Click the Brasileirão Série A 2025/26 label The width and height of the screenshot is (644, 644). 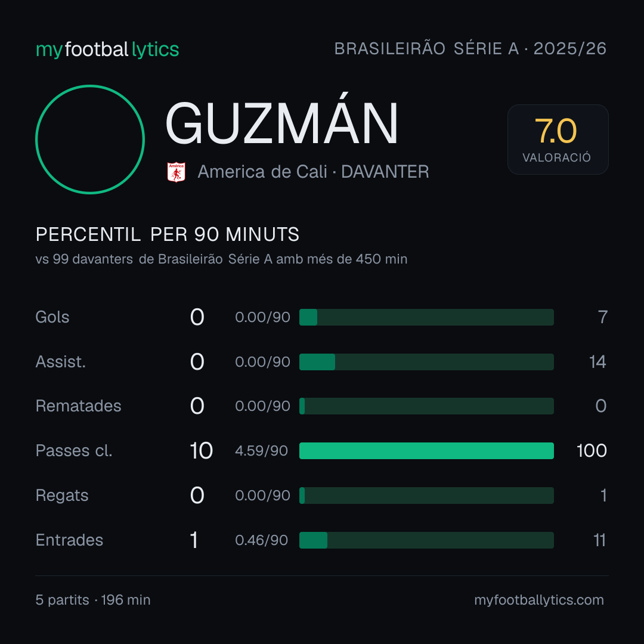[470, 48]
